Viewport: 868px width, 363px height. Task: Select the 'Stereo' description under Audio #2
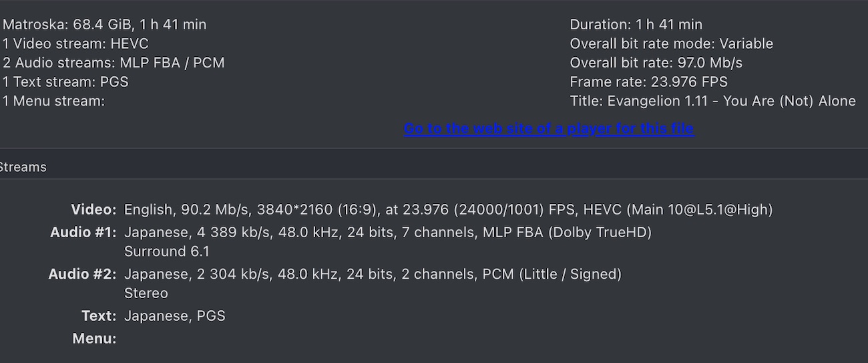[x=146, y=293]
